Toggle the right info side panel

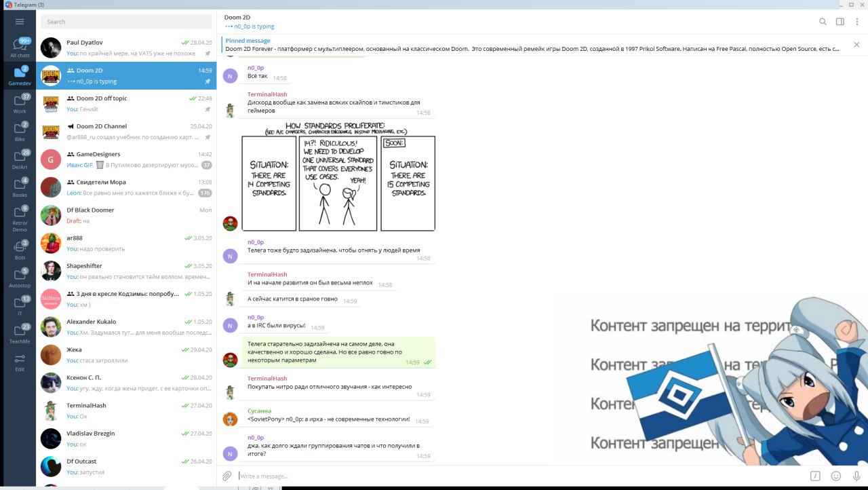coord(840,22)
